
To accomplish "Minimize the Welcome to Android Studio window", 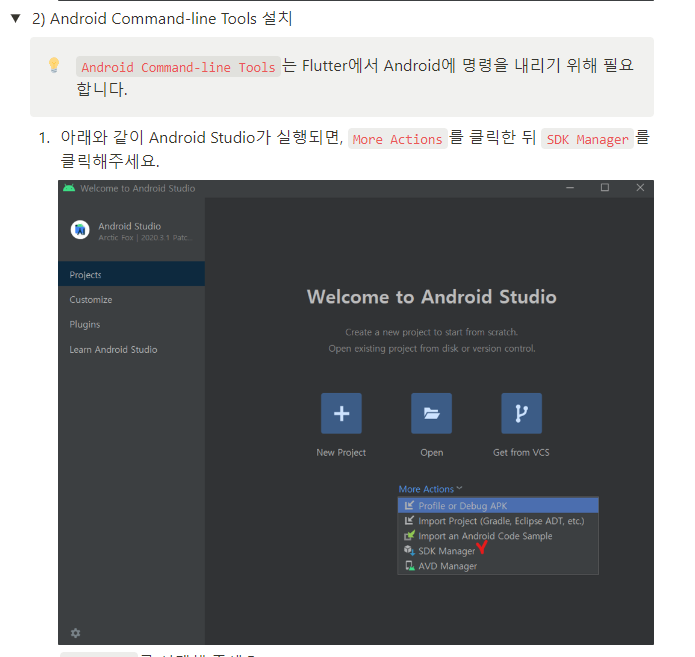I will tap(570, 188).
